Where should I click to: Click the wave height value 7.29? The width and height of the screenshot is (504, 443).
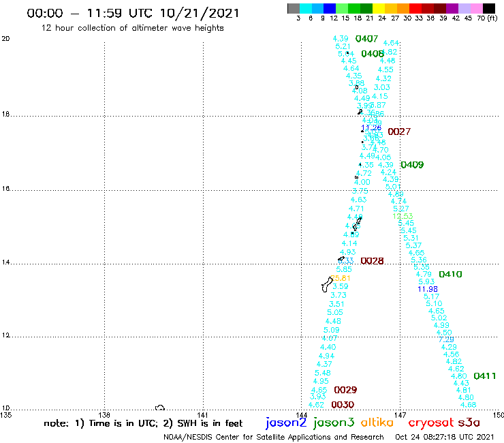click(447, 339)
